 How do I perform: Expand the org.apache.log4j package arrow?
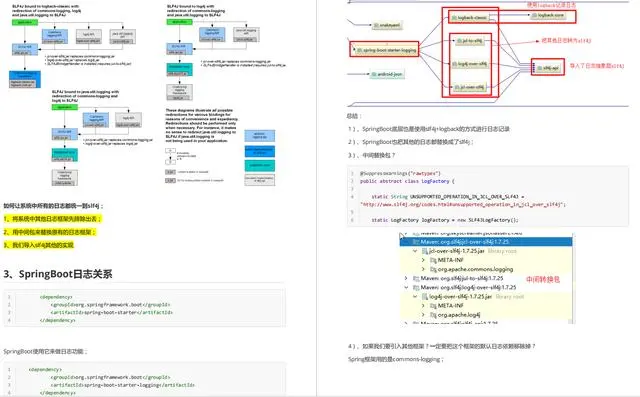click(423, 315)
